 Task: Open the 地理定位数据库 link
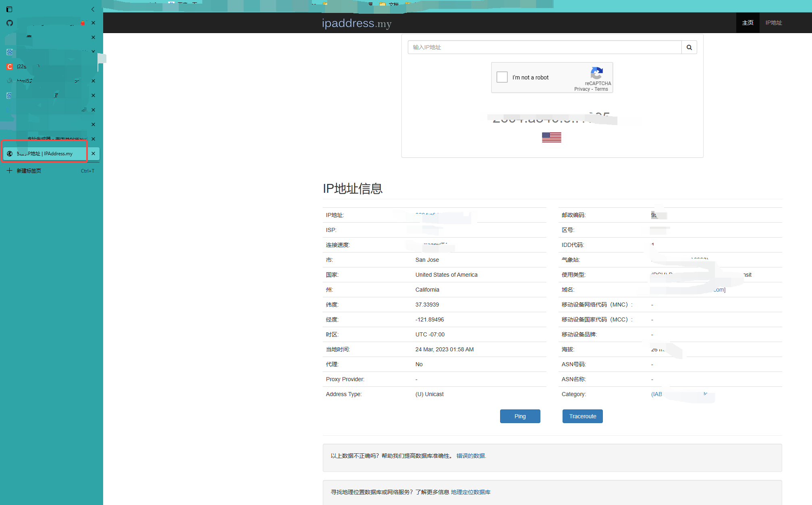(470, 492)
